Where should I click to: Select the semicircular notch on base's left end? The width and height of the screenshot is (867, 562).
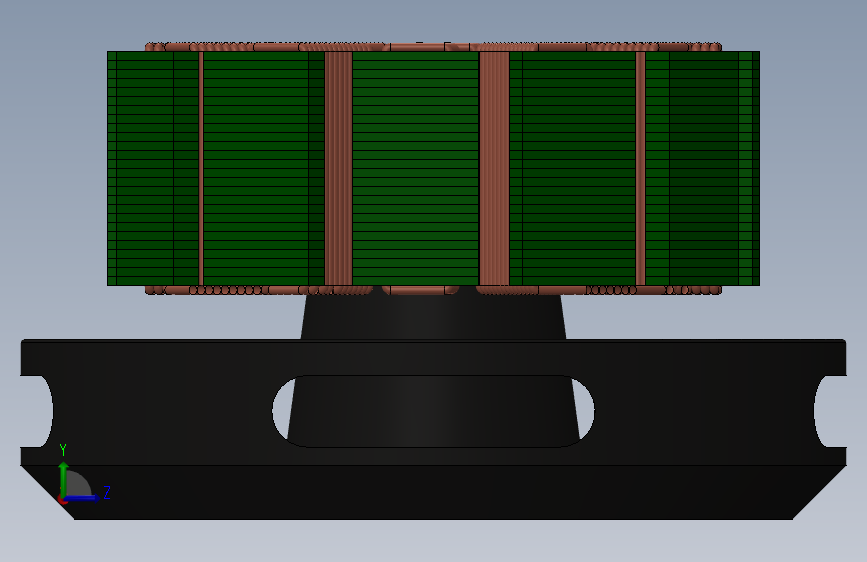coord(38,411)
